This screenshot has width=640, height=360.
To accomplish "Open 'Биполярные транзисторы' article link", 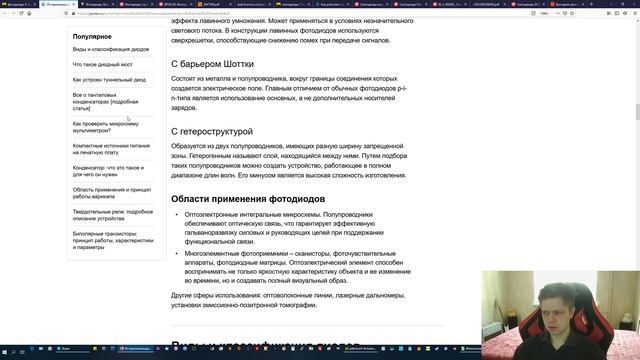I will point(113,240).
